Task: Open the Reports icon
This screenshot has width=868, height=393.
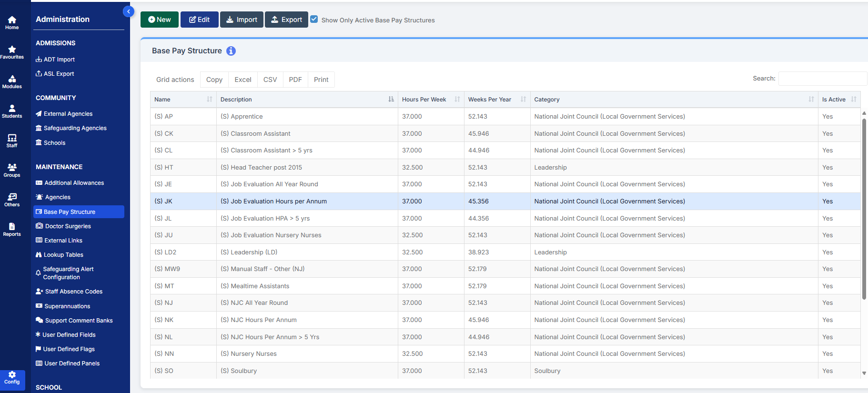Action: [x=12, y=229]
